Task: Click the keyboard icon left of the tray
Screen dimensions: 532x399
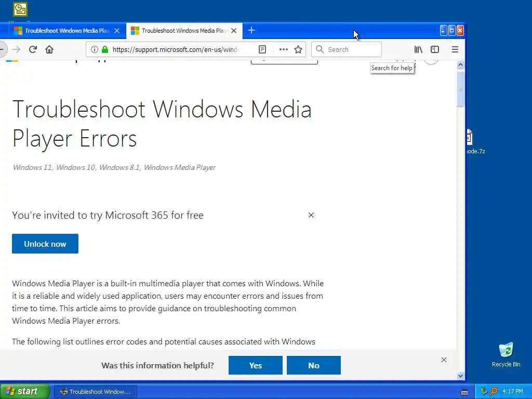Action: (464, 393)
